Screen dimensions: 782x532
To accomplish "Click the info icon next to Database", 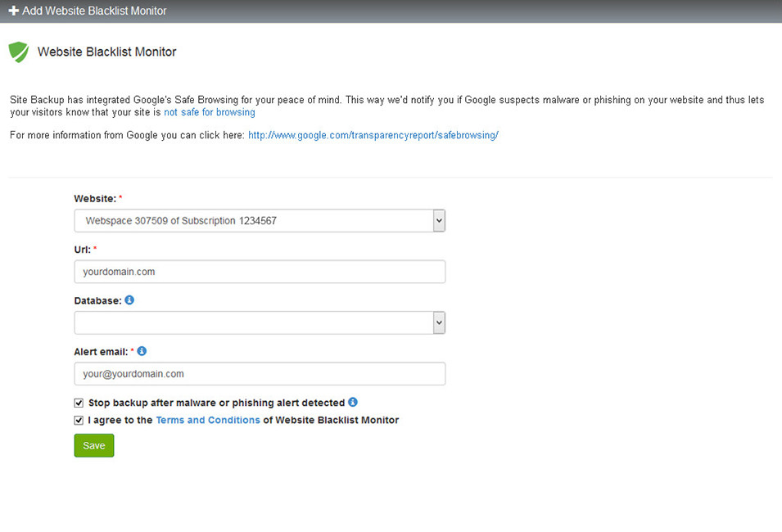I will click(129, 300).
